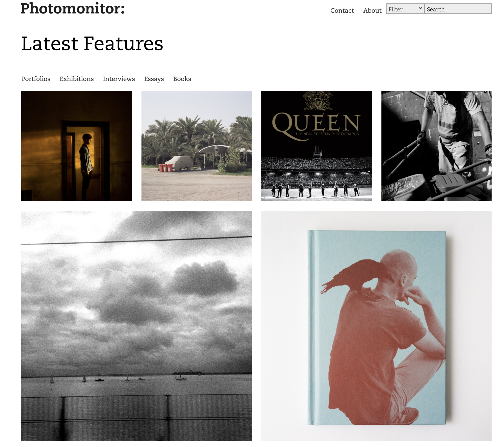
Task: Open the man-in-doorway photo feature
Action: [76, 146]
